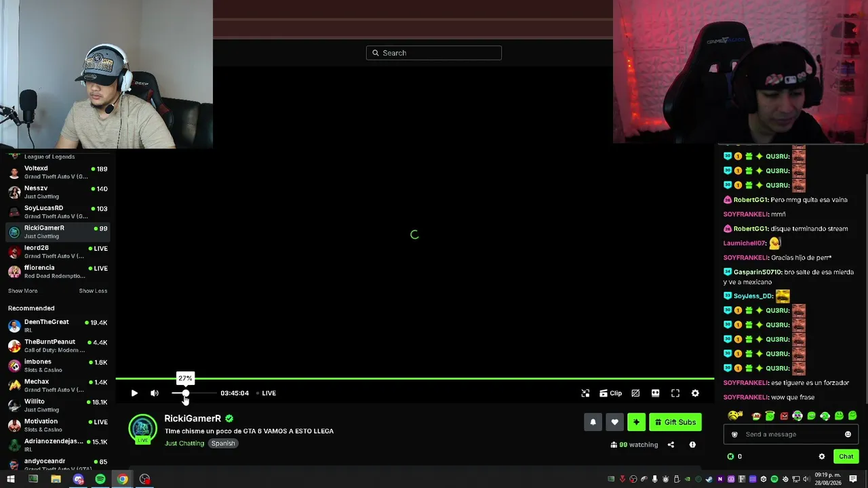Click the green sparkle subscribe button
This screenshot has height=488, width=868.
(x=636, y=422)
